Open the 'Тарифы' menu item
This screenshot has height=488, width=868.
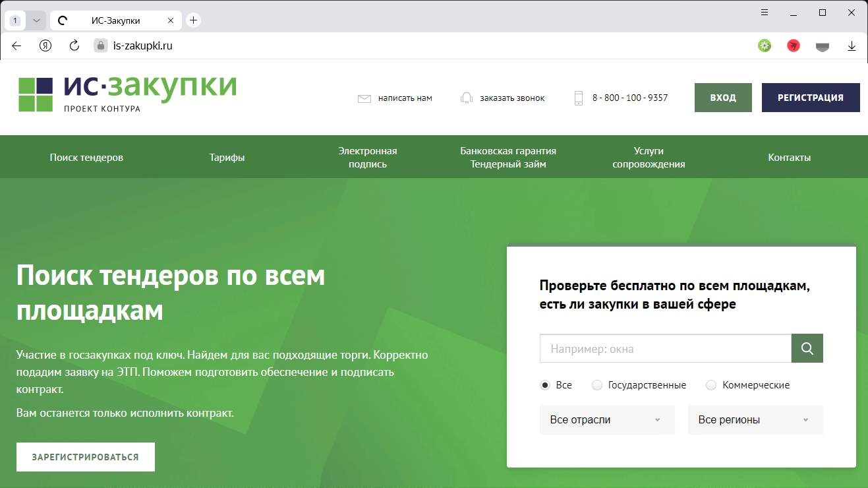[227, 158]
